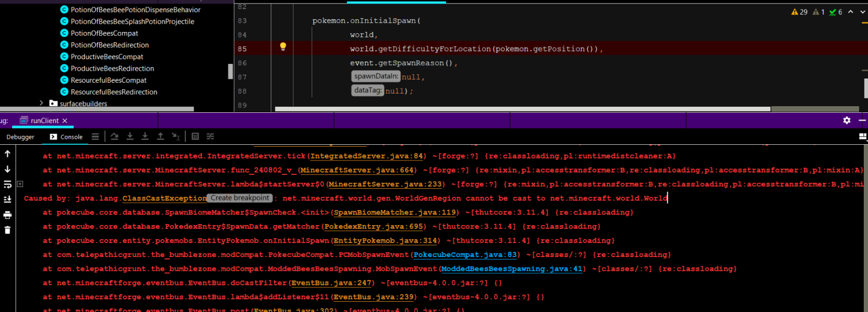Expand the surfacebuilders folder
Screen dimensions: 868x312
click(x=42, y=104)
